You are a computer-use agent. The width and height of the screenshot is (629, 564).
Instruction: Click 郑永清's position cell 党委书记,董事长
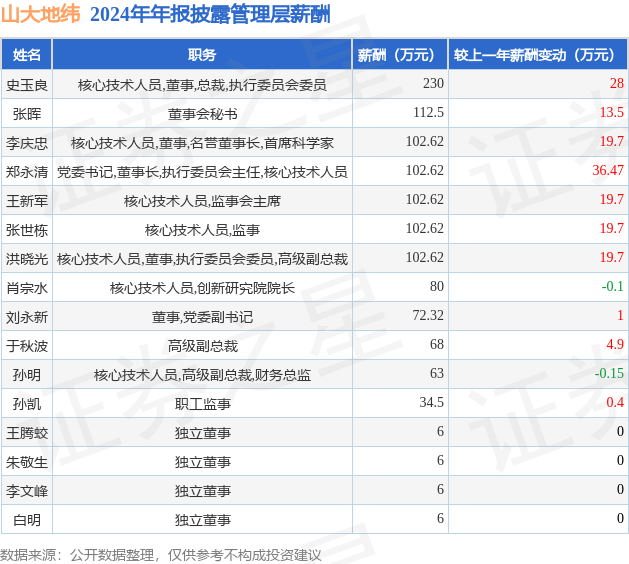click(x=203, y=172)
